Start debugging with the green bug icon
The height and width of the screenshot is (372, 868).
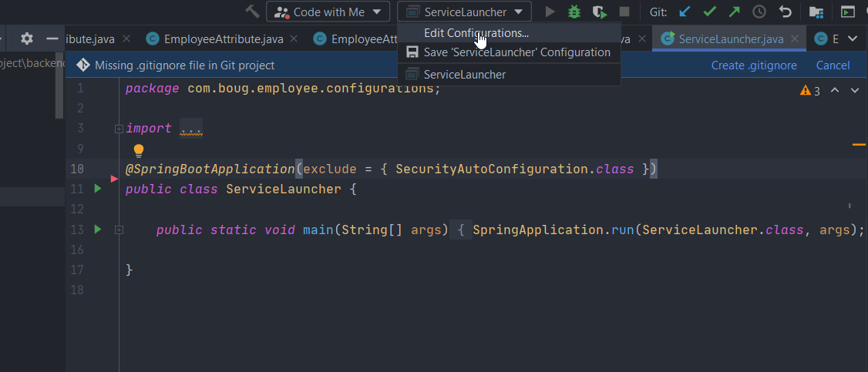click(x=574, y=12)
